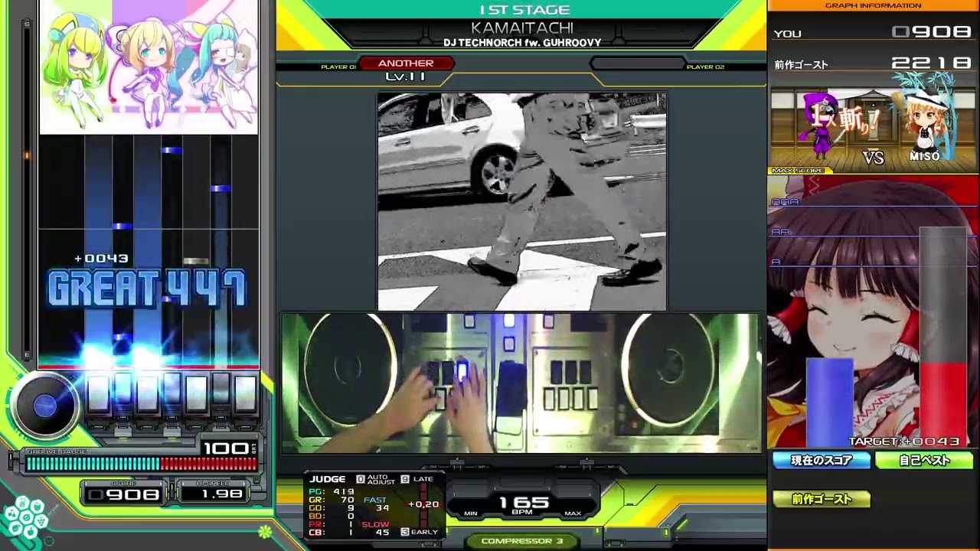Click the AUTO ADJUST indicator
The width and height of the screenshot is (980, 551).
[375, 479]
